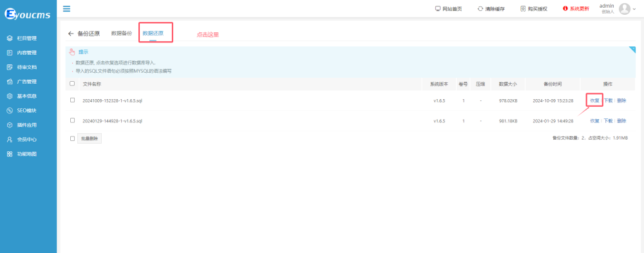Click the 栏目管理 sidebar icon
Image resolution: width=644 pixels, height=253 pixels.
[10, 38]
